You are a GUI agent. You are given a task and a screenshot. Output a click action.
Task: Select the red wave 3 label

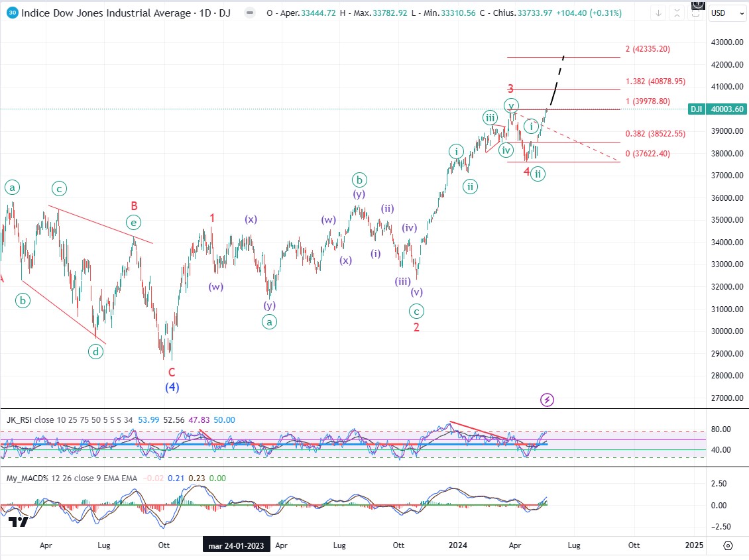point(510,88)
